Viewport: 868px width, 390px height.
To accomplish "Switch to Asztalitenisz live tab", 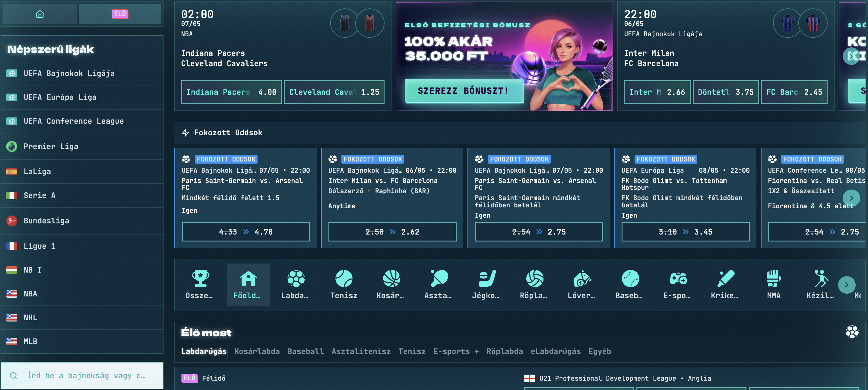I will coord(361,352).
